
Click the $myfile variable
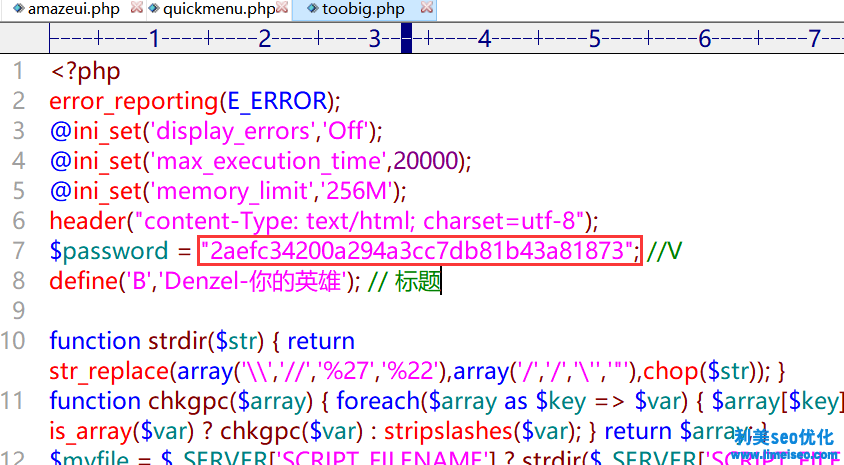[x=89, y=458]
